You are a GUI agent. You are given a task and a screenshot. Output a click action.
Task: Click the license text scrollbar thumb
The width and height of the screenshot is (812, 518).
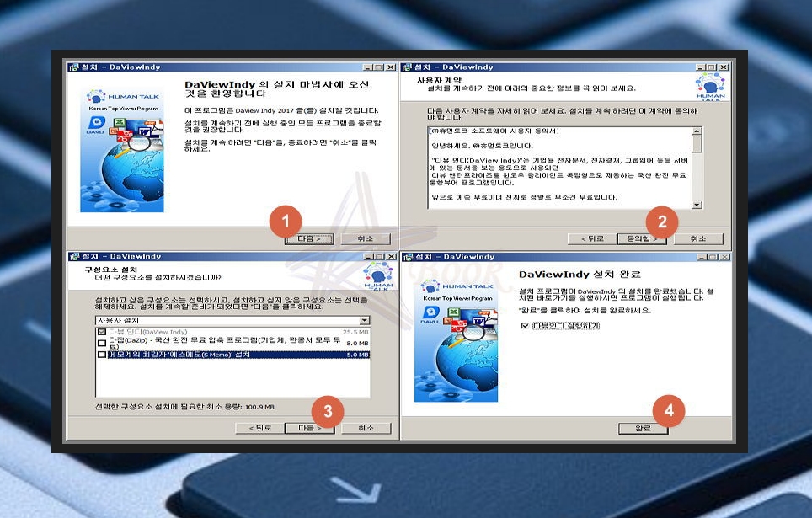pyautogui.click(x=697, y=144)
